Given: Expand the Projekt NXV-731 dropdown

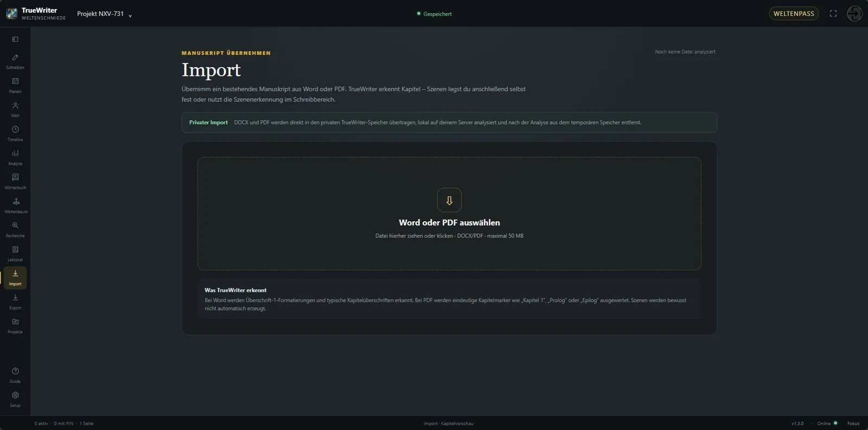Looking at the screenshot, I should 104,14.
